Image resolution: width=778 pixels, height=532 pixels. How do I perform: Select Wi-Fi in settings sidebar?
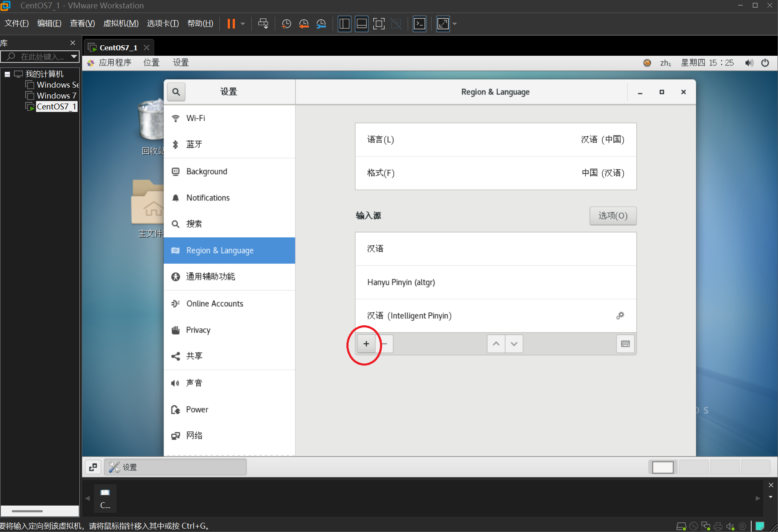(x=229, y=118)
